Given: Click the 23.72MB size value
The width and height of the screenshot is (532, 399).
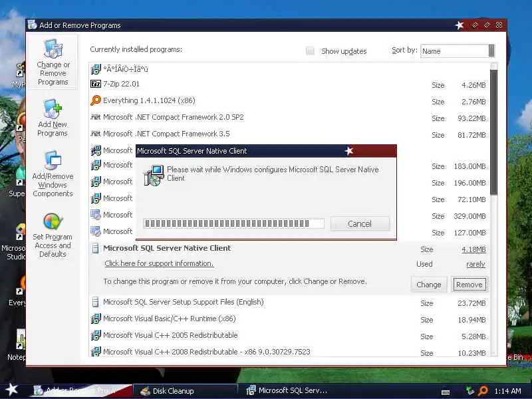Looking at the screenshot, I should (x=471, y=303).
